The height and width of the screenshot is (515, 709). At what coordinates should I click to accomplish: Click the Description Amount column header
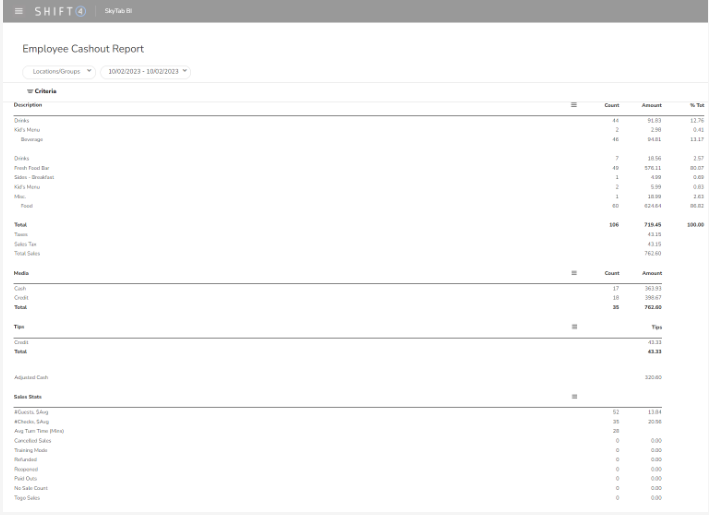(x=652, y=105)
